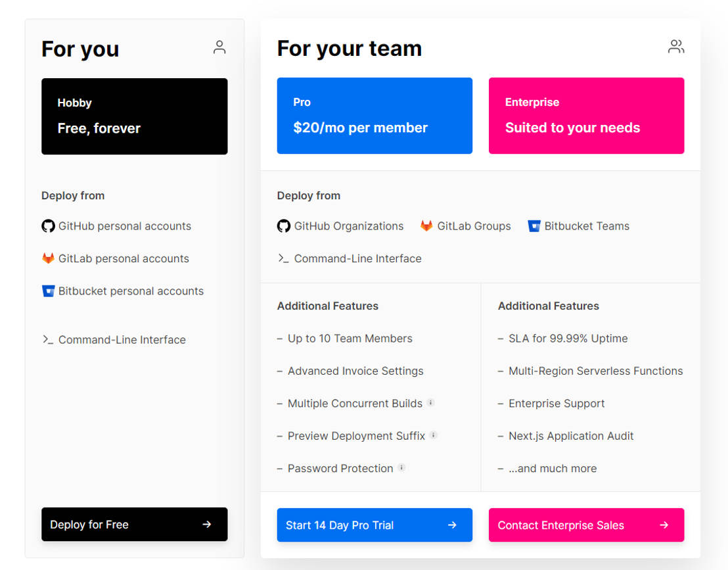Click GitHub icon next to personal accounts
The image size is (728, 570).
pyautogui.click(x=48, y=226)
